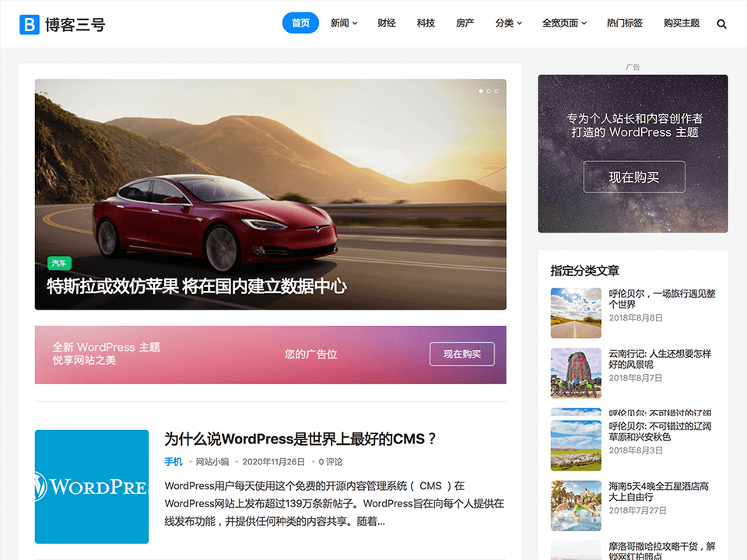Open the 呼伦贝尔 road thumbnail in sidebar

tap(576, 313)
